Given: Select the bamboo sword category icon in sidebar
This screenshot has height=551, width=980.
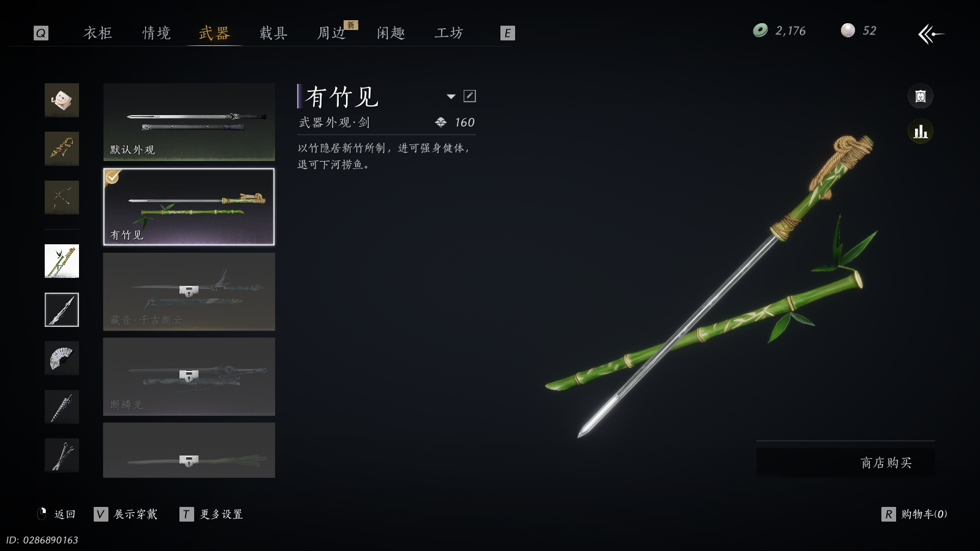Looking at the screenshot, I should click(x=62, y=261).
